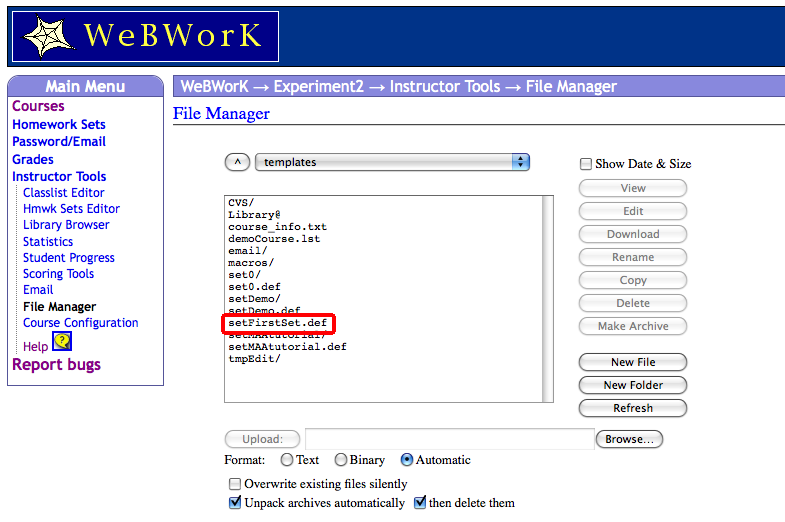Image resolution: width=785 pixels, height=522 pixels.
Task: Select Library@ in file list
Action: [254, 215]
